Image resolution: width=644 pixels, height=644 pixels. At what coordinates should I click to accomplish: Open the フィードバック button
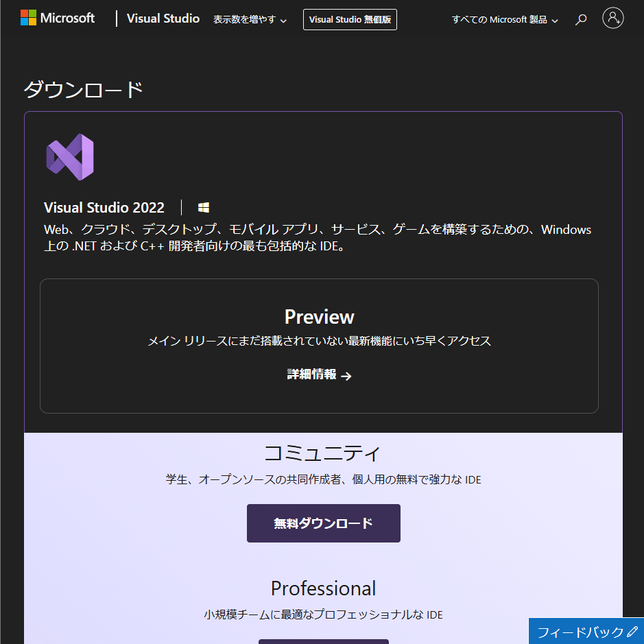pyautogui.click(x=586, y=631)
